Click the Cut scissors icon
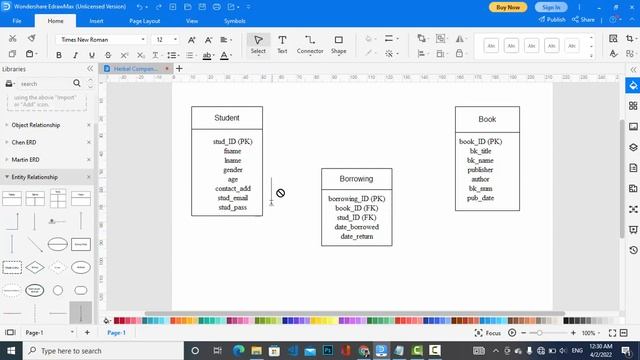 pyautogui.click(x=13, y=38)
